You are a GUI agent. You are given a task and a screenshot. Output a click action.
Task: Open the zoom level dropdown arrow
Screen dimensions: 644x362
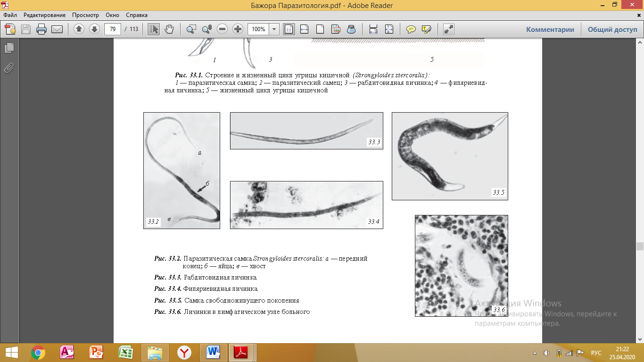(274, 29)
